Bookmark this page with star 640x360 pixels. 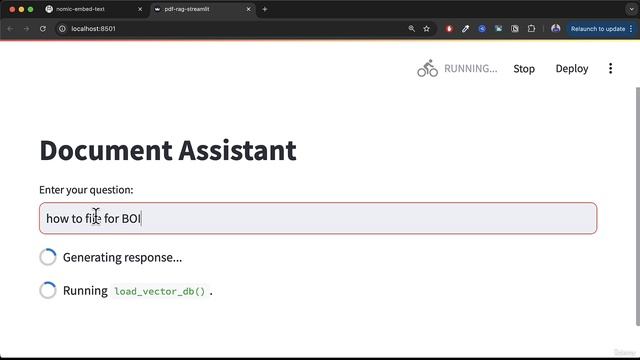(427, 29)
